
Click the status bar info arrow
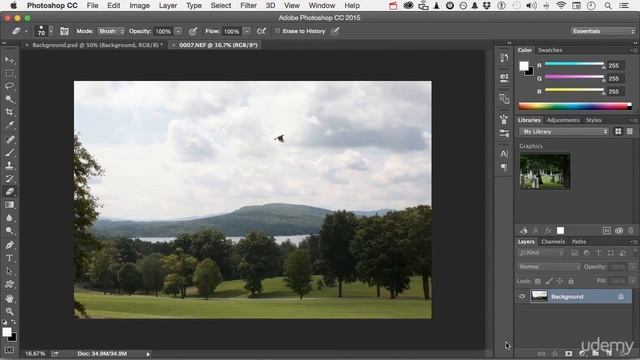point(148,354)
